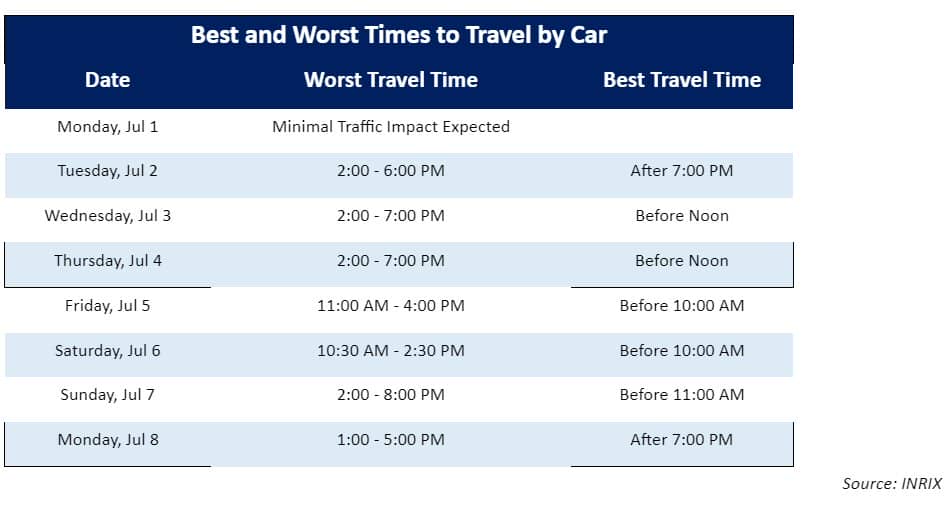Click the Before 11:00 AM cell
This screenshot has width=948, height=513.
[x=682, y=395]
